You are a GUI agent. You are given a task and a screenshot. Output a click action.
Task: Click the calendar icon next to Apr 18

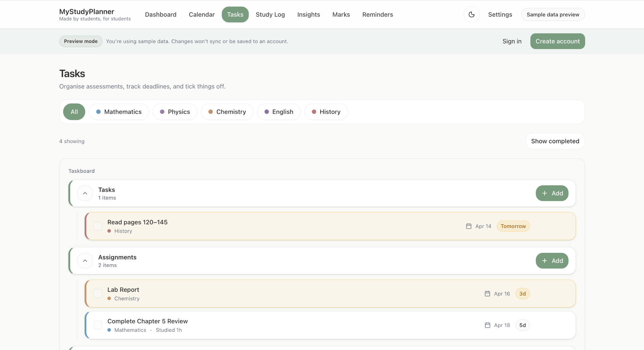coord(487,325)
